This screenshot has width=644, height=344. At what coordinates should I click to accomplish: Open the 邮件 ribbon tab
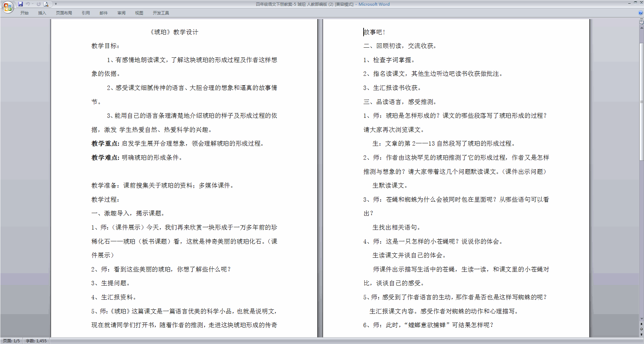click(x=104, y=13)
